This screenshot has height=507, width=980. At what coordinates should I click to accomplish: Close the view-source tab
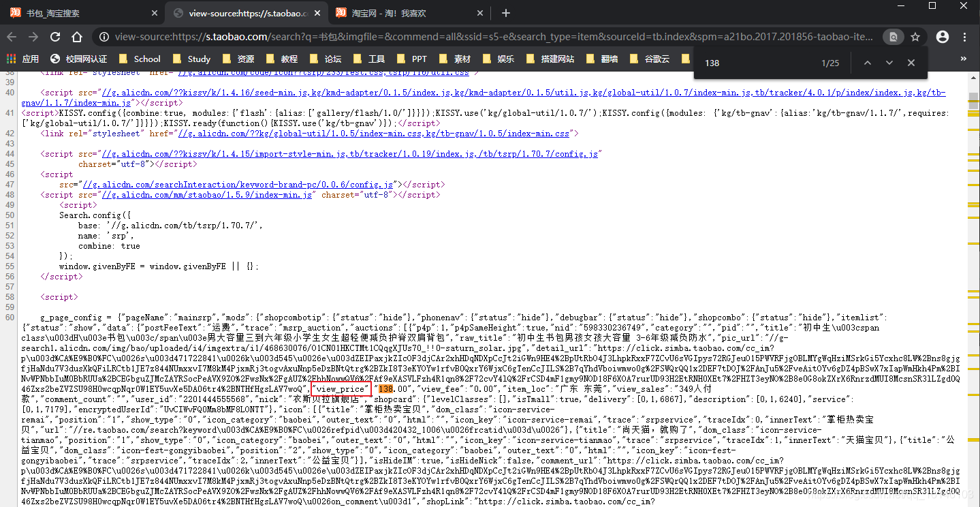(x=318, y=13)
